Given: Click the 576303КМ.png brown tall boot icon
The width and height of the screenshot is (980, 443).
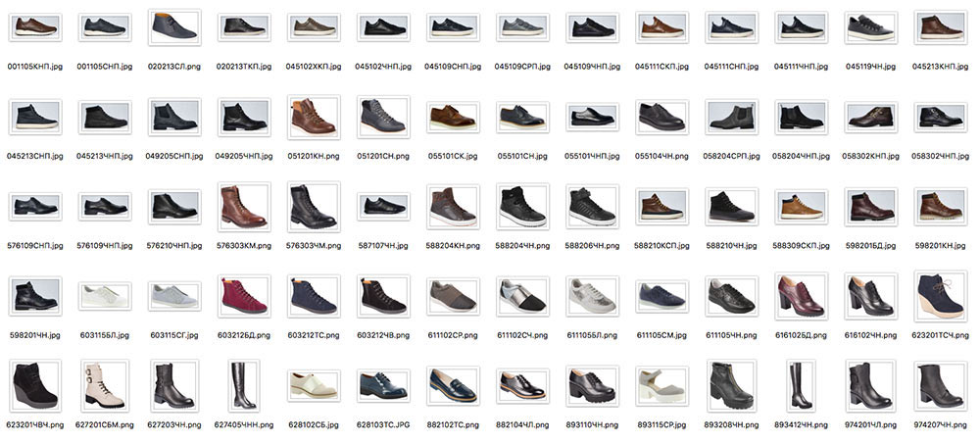Looking at the screenshot, I should 244,206.
